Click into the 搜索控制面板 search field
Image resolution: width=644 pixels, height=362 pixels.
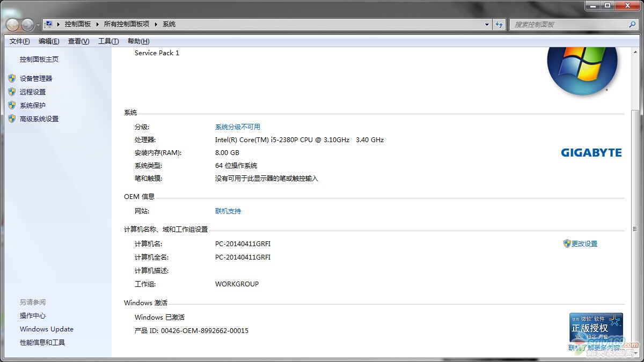point(569,24)
